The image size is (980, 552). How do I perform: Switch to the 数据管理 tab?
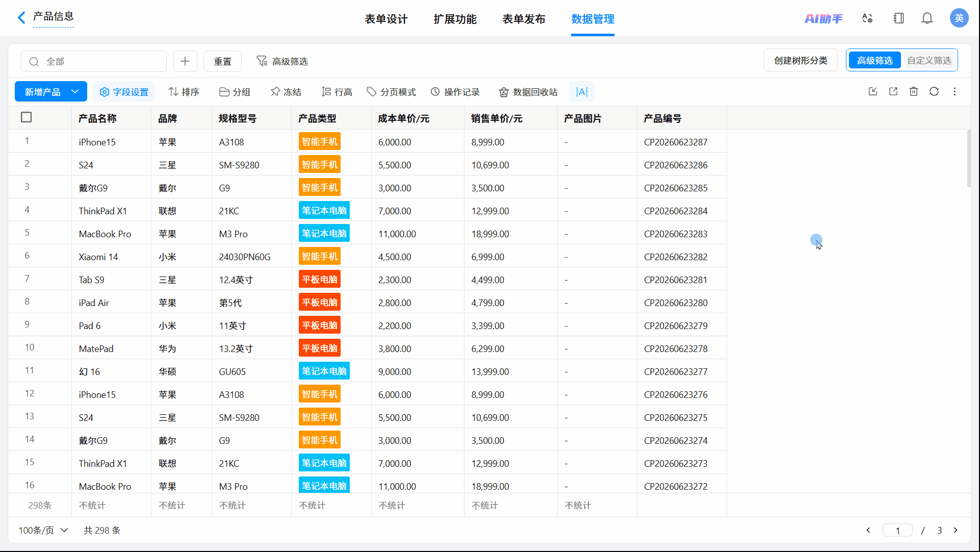coord(592,19)
